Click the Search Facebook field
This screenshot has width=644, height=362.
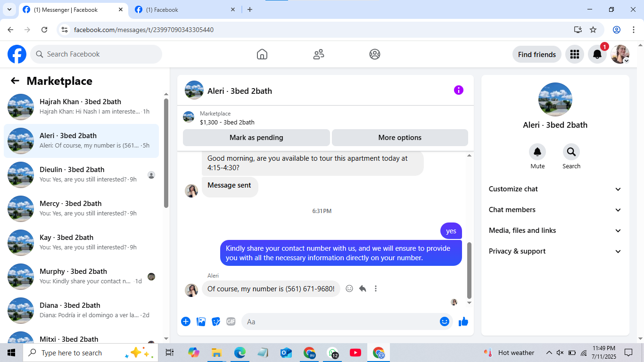(x=96, y=54)
